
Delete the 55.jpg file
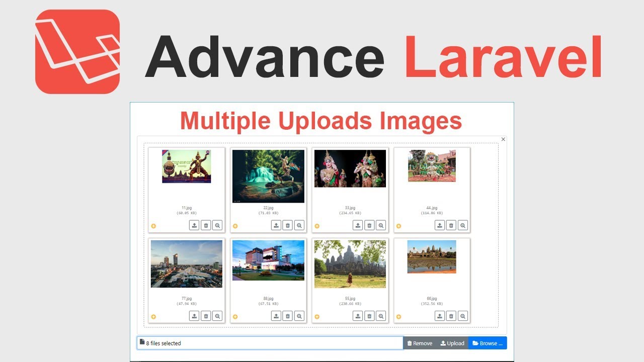pyautogui.click(x=369, y=316)
